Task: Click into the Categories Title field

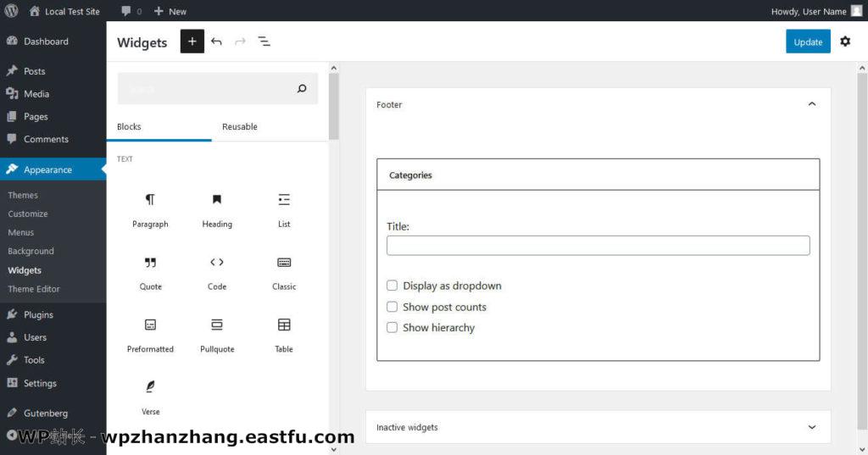Action: pyautogui.click(x=598, y=246)
